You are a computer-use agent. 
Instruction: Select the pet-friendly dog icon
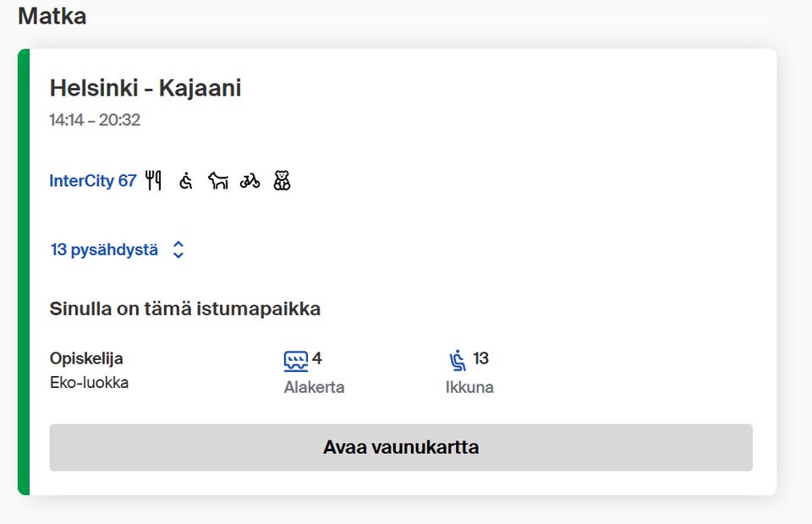pyautogui.click(x=217, y=180)
